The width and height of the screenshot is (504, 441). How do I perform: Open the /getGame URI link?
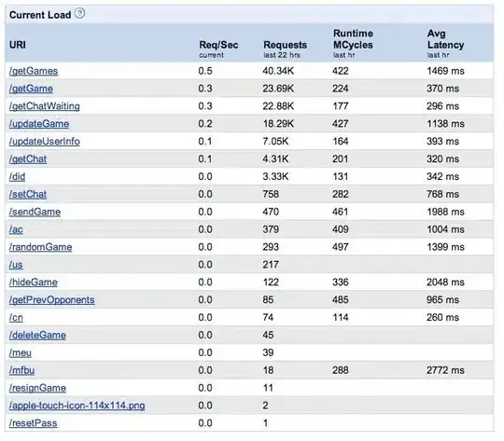[x=31, y=89]
